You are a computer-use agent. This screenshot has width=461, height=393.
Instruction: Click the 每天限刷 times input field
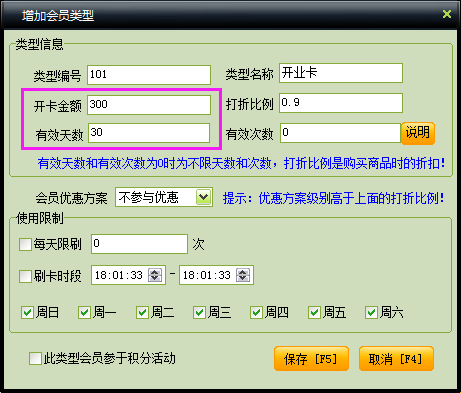(x=139, y=244)
